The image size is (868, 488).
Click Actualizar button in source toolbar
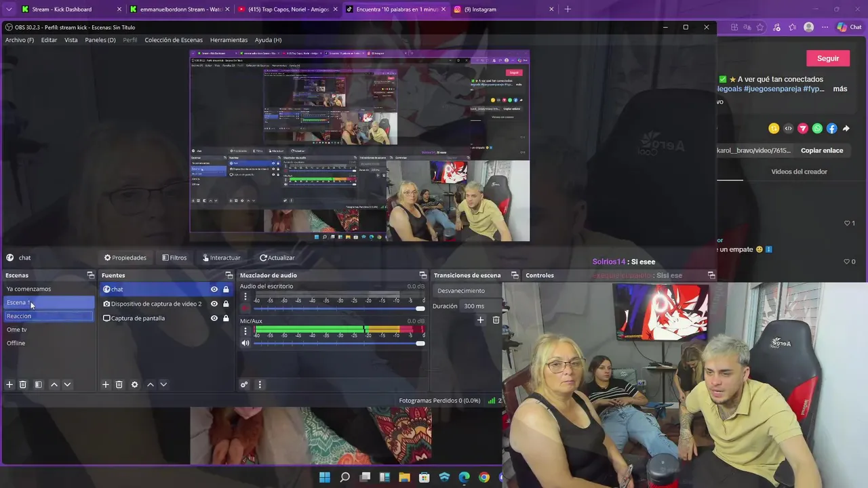(277, 258)
